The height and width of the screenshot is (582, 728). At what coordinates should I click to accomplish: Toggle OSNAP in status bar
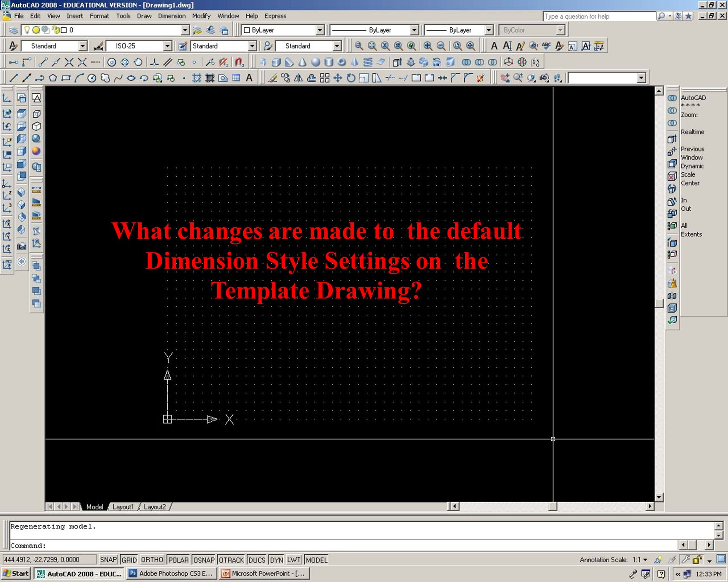[204, 560]
